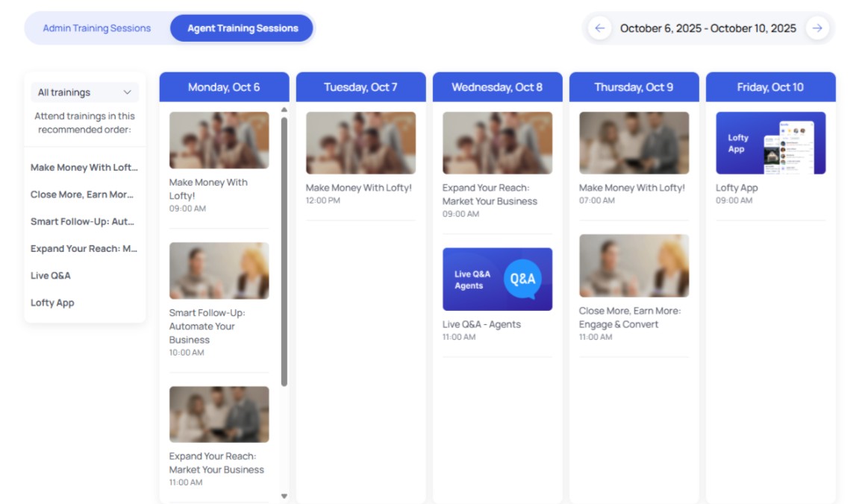
Task: Click Close More, Earn Mor... in sidebar
Action: point(82,195)
